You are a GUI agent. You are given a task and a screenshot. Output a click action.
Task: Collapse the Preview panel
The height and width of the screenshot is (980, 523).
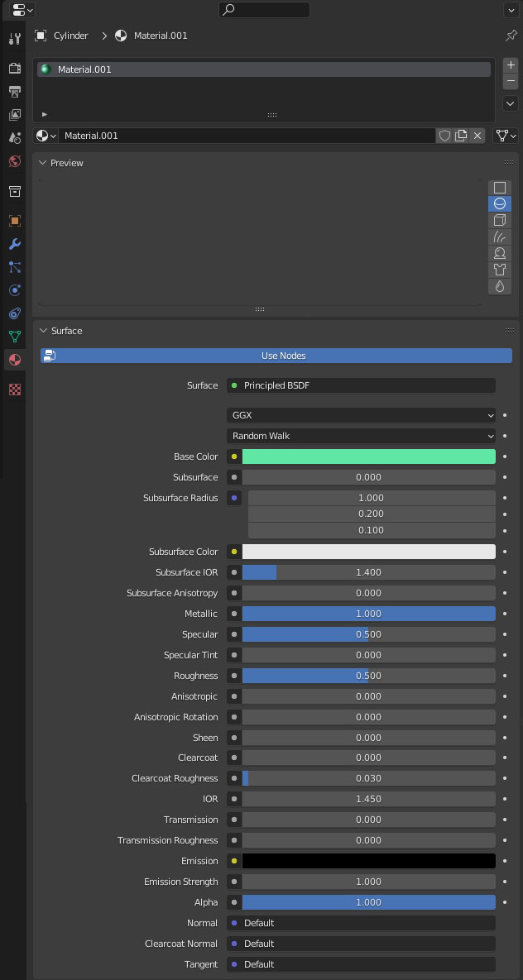point(42,162)
